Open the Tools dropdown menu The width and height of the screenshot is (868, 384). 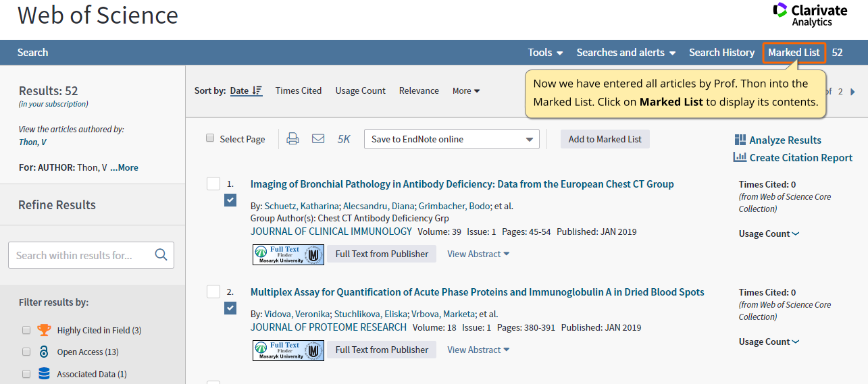tap(545, 52)
